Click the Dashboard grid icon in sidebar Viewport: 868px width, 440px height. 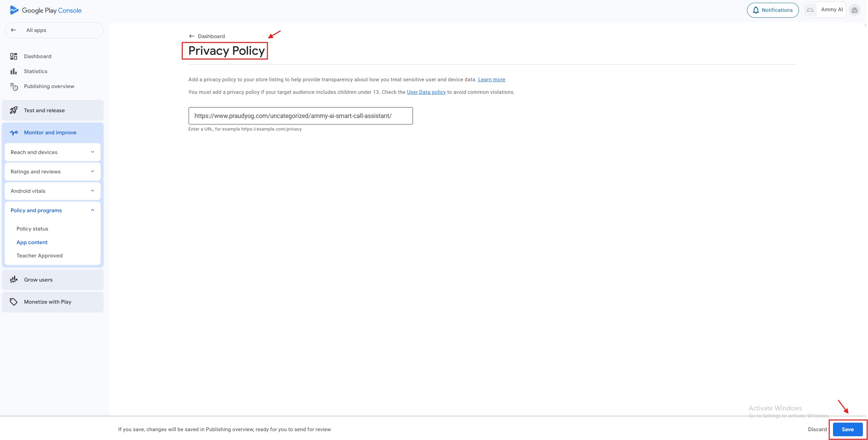tap(14, 56)
